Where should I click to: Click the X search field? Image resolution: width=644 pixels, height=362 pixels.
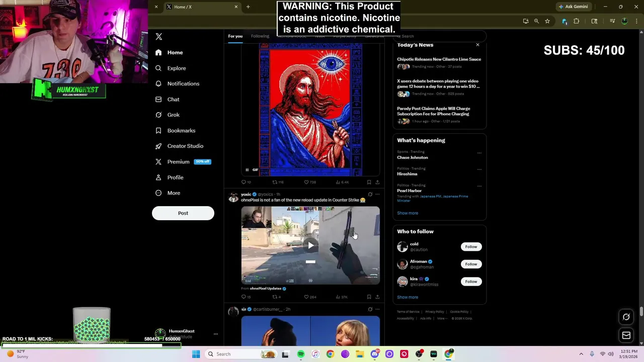(440, 36)
